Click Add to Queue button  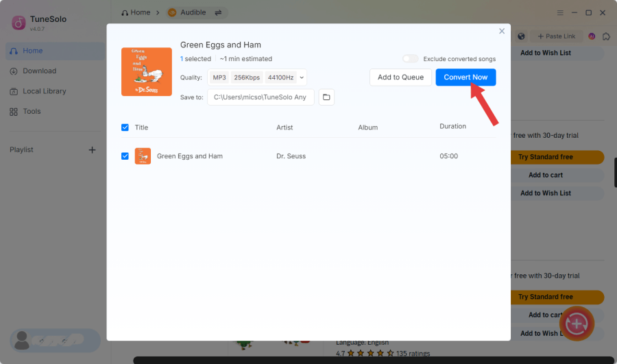tap(400, 77)
